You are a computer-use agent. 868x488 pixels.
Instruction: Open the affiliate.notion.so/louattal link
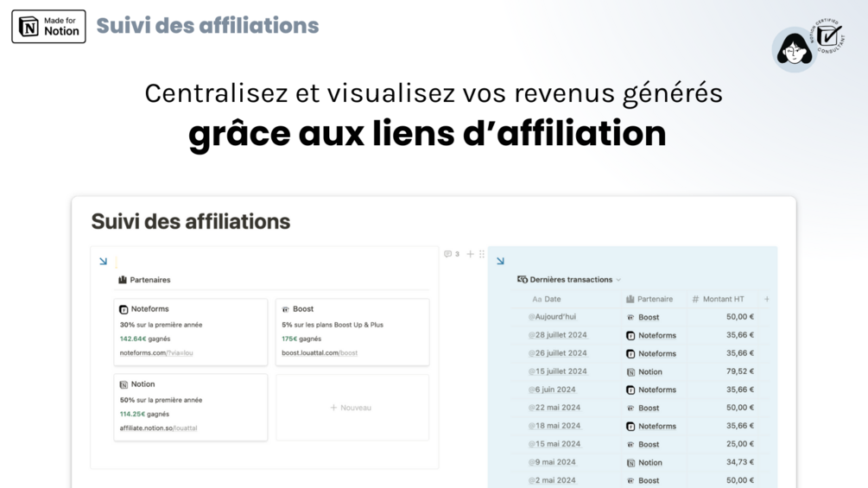click(x=158, y=428)
